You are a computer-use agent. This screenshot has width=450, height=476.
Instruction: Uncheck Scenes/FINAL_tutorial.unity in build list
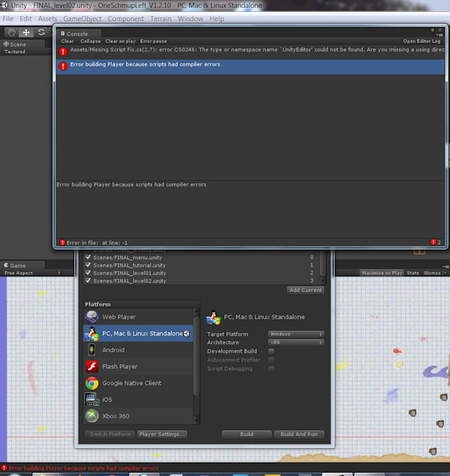pos(88,265)
